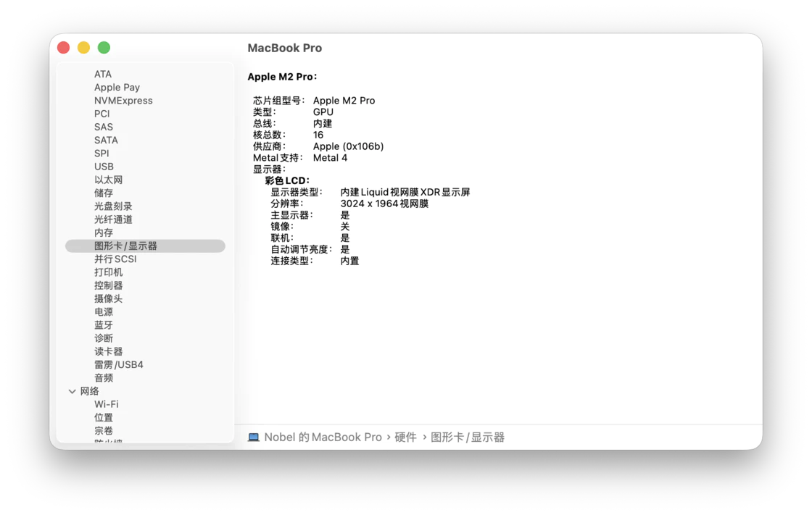Click the Apple M2 Pro: heading
812x515 pixels.
(x=282, y=77)
